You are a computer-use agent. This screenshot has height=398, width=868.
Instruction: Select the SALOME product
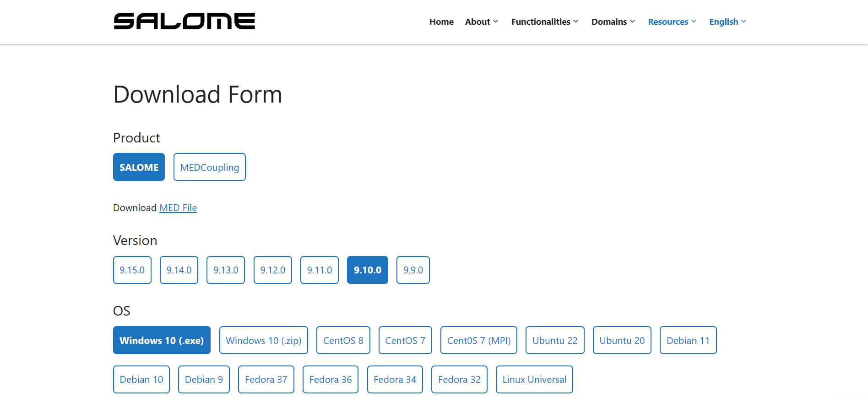coord(139,167)
